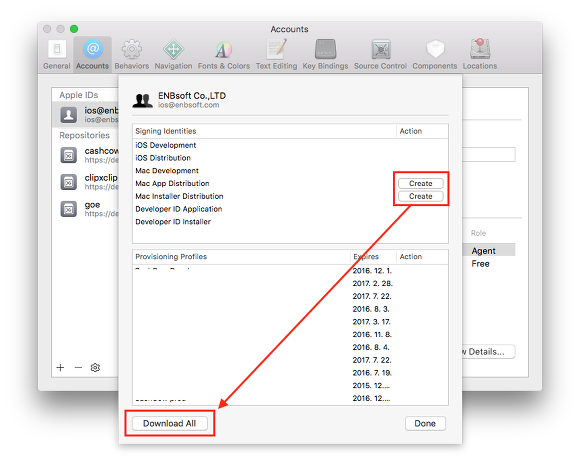Click the View Details button behind sheet
This screenshot has width=580, height=458.
coord(488,351)
